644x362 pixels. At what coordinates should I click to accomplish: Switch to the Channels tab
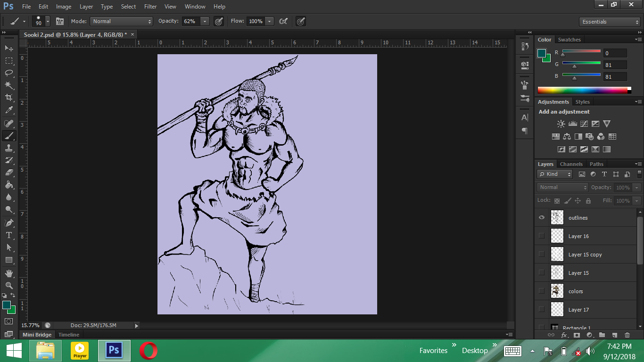pos(571,164)
